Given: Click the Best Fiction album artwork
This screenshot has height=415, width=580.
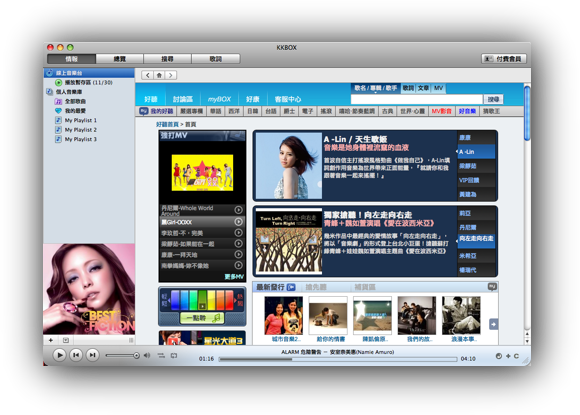Looking at the screenshot, I should pyautogui.click(x=89, y=289).
